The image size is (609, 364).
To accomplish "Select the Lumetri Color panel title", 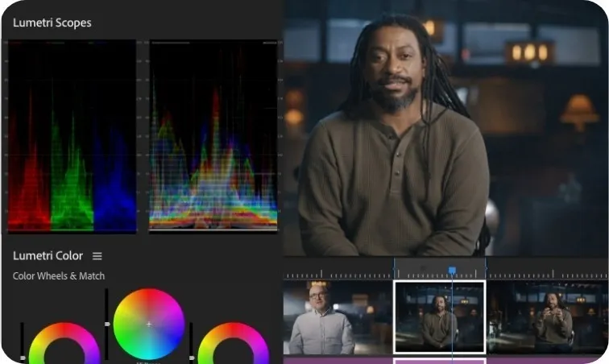I will tap(48, 255).
